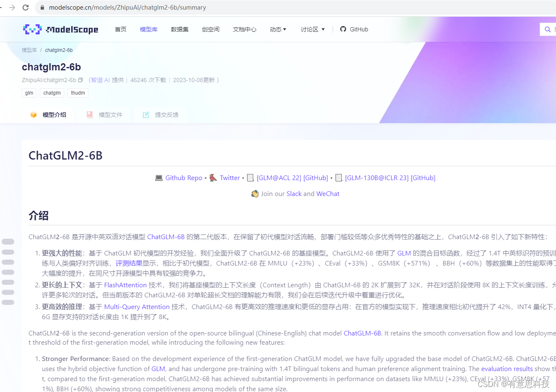Open search with the magnifier icon
The width and height of the screenshot is (556, 392).
click(547, 29)
